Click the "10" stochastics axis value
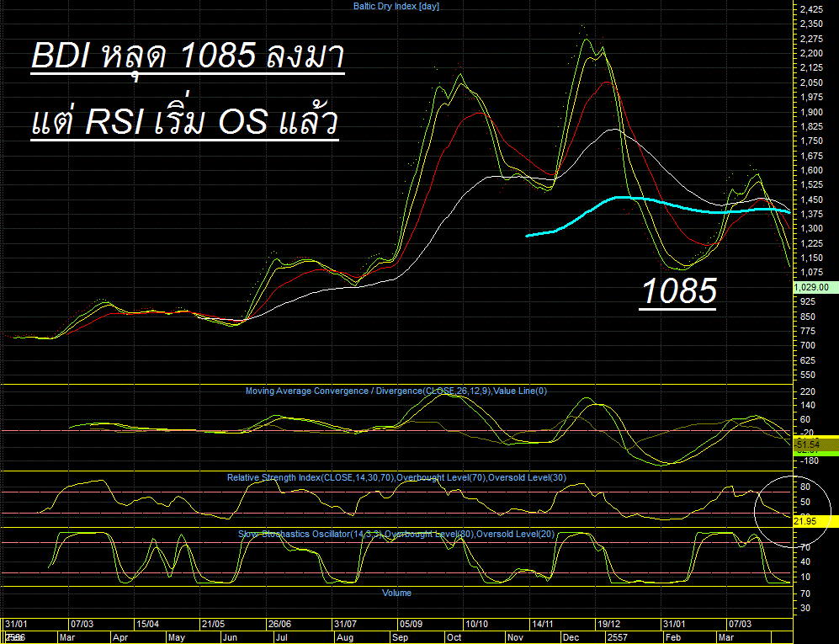This screenshot has height=644, width=839. pos(805,577)
